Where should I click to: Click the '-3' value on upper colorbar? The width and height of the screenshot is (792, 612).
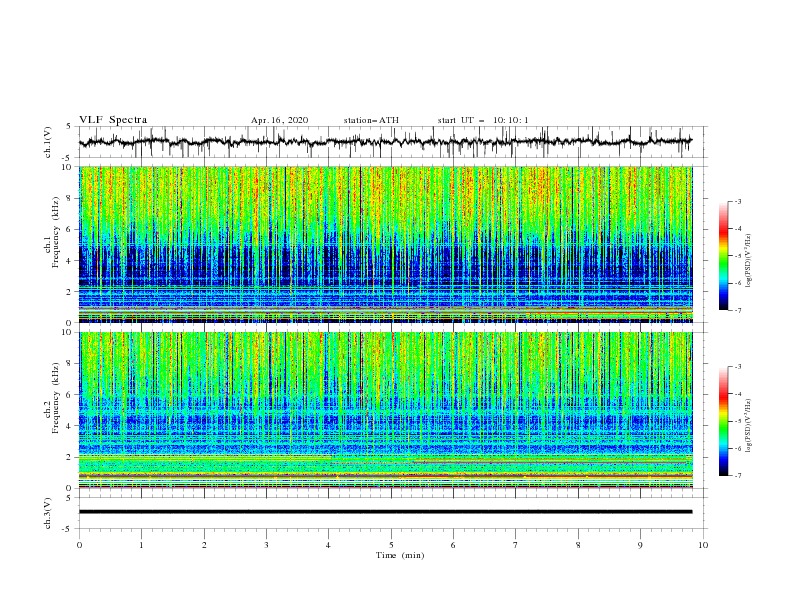(738, 201)
